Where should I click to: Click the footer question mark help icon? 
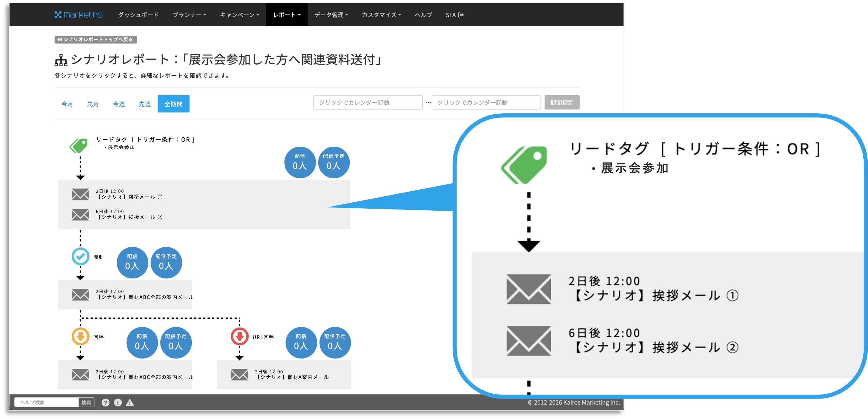pyautogui.click(x=105, y=402)
